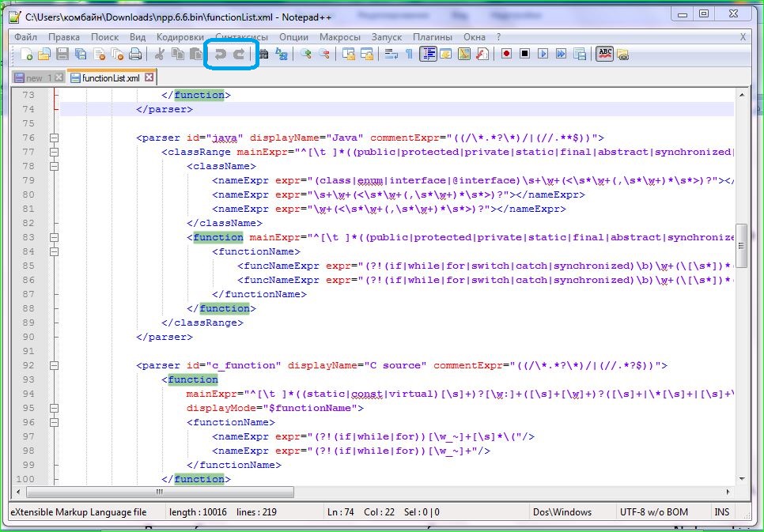Toggle the indent guide button

pyautogui.click(x=428, y=54)
